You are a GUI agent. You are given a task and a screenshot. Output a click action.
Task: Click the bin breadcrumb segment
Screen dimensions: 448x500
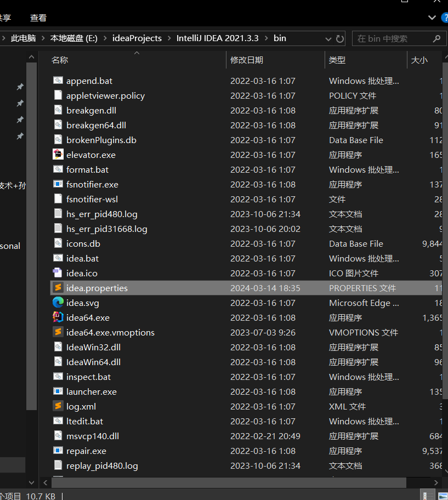coord(280,38)
